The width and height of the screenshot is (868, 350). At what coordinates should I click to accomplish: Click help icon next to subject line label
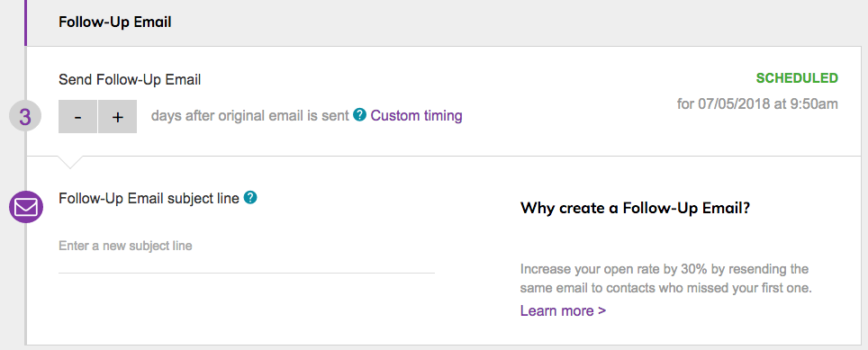(x=250, y=197)
